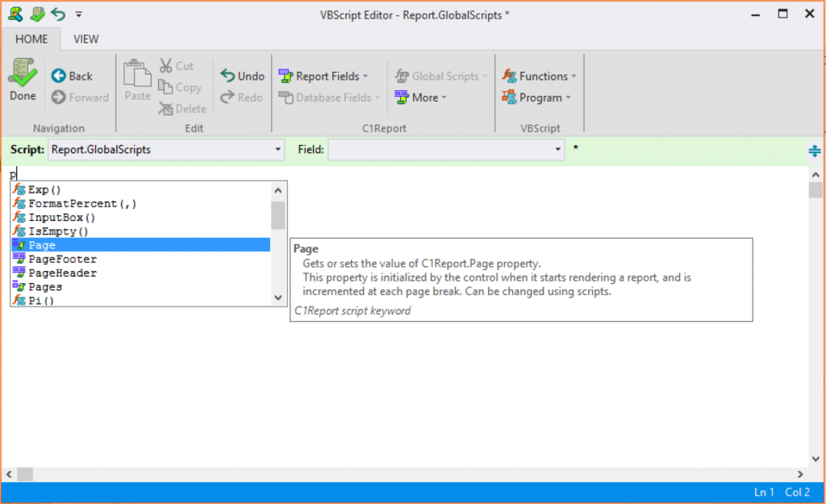
Task: Choose the highlighted Page suggestion
Action: (141, 245)
